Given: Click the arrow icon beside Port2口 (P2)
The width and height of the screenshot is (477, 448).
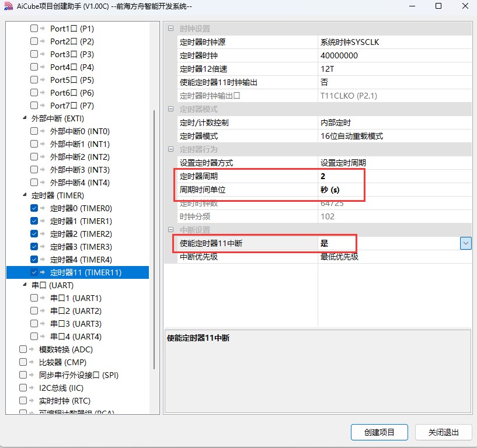Looking at the screenshot, I should point(43,41).
